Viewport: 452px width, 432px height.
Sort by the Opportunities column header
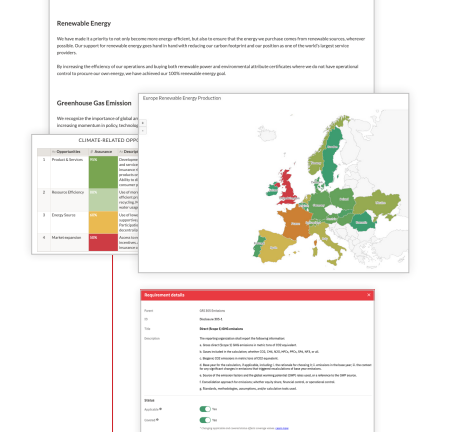tap(69, 152)
